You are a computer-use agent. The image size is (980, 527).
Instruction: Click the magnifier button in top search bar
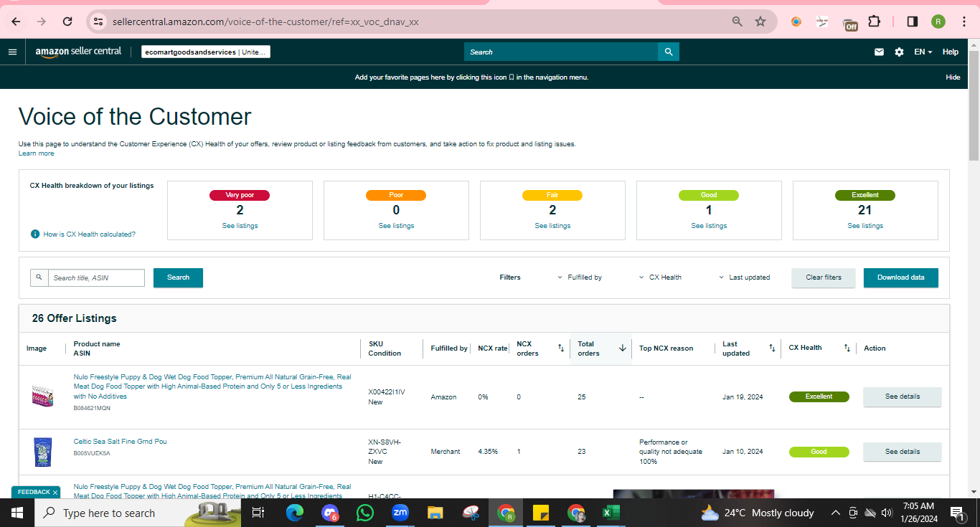[669, 52]
